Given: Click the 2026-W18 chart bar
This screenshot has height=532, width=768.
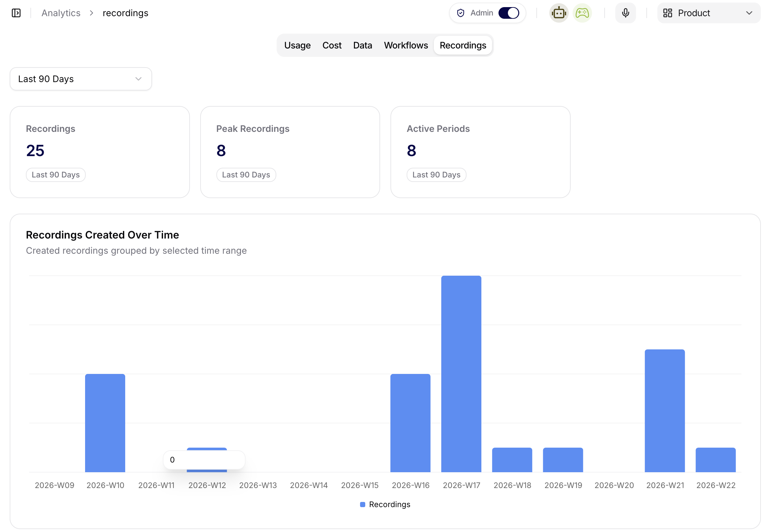Looking at the screenshot, I should pyautogui.click(x=512, y=460).
